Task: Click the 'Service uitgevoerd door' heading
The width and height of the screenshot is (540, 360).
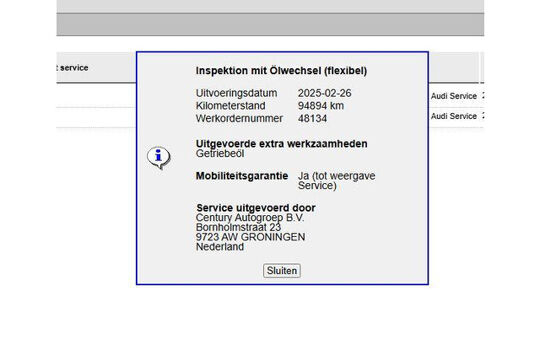Action: pyautogui.click(x=256, y=208)
